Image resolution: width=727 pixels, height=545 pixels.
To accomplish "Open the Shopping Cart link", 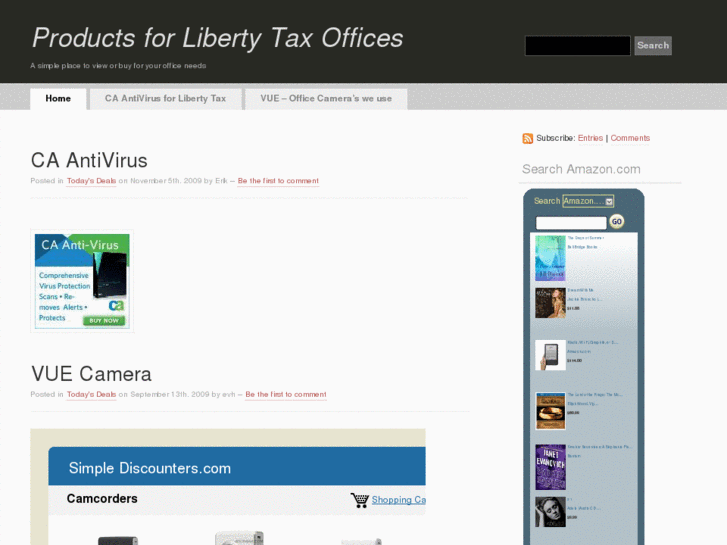I will [x=398, y=500].
